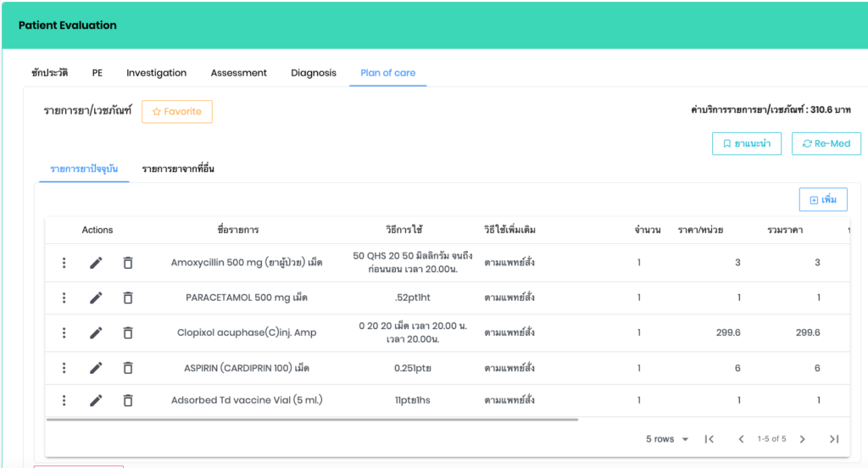
Task: Open three-dot menu for Amoxycillin row
Action: [x=64, y=263]
